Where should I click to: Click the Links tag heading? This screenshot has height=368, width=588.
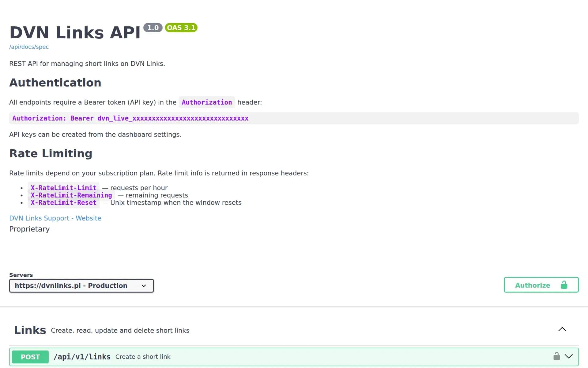tap(30, 330)
